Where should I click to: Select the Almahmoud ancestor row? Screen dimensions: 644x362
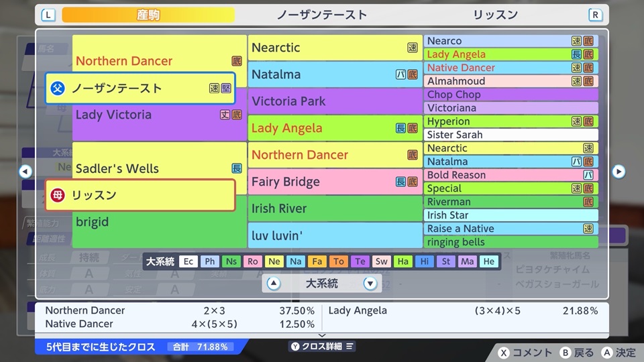511,81
